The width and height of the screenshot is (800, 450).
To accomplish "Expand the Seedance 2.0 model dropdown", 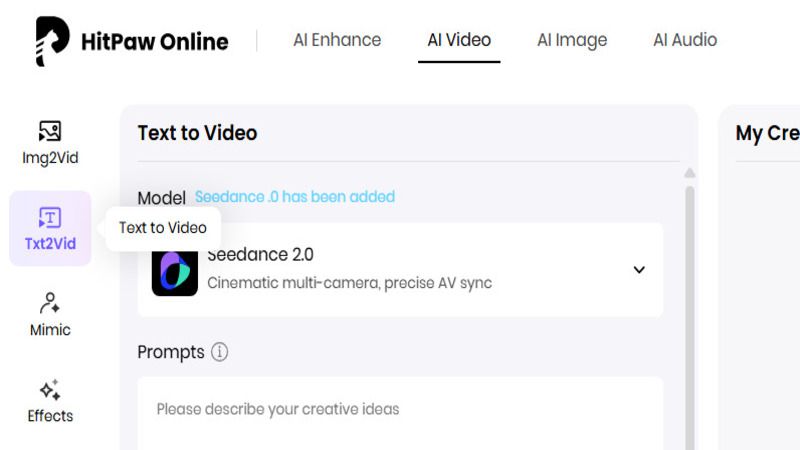I will point(639,269).
